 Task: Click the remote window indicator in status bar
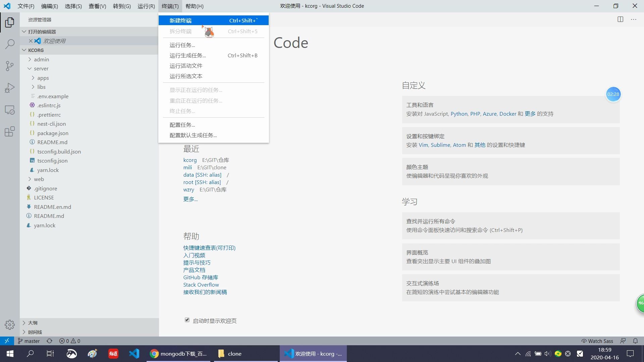(7, 341)
